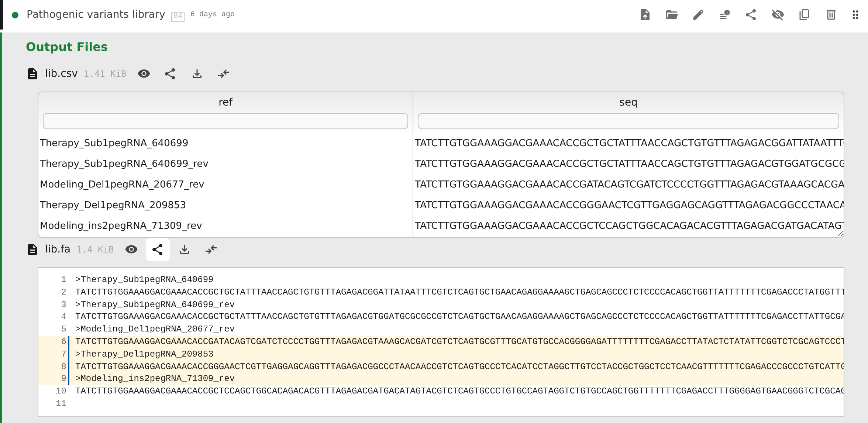868x423 pixels.
Task: Select the Therapy_Sub1pegRNA_640699 table cell
Action: [x=225, y=143]
